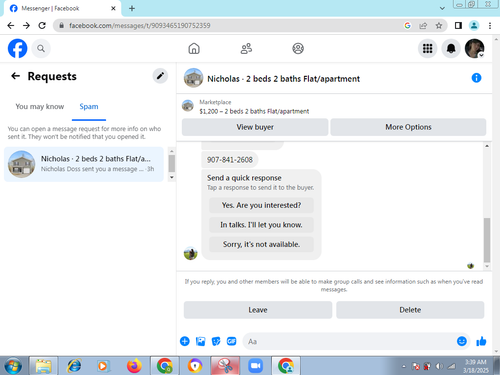This screenshot has height=375, width=500.
Task: Click the Marketplace listing thumbnail
Action: [x=188, y=106]
